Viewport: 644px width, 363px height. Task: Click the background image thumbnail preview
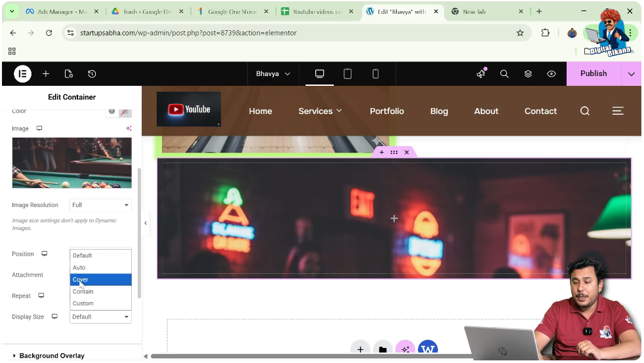(x=71, y=162)
